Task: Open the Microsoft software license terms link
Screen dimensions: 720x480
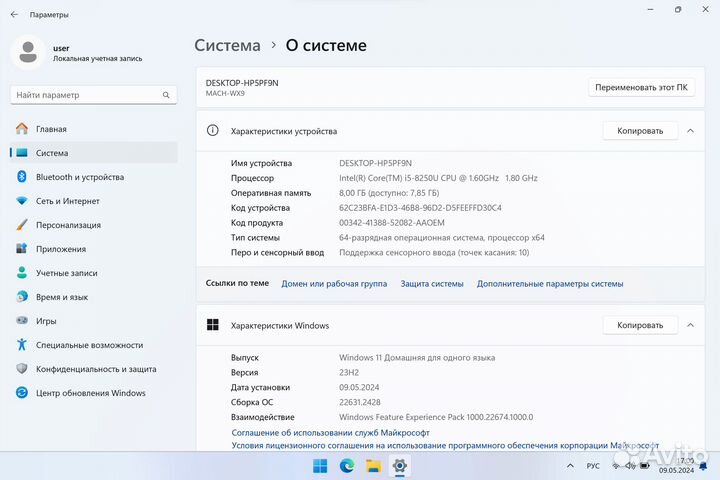Action: coord(445,446)
